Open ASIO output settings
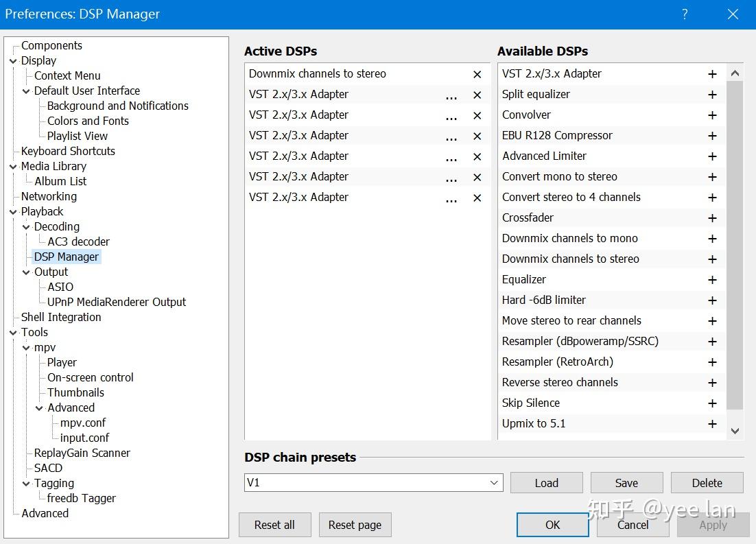 click(60, 287)
